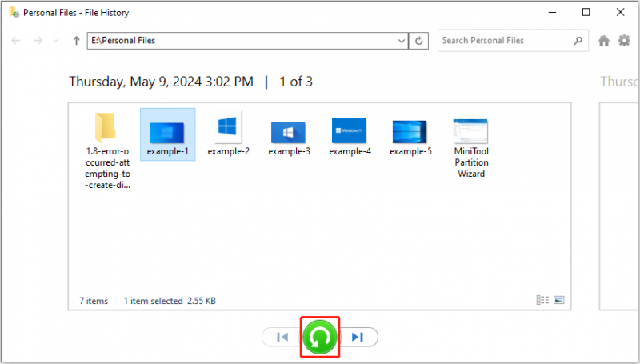Expand the address bar history dropdown
Screen dimensions: 640x364
pos(402,41)
